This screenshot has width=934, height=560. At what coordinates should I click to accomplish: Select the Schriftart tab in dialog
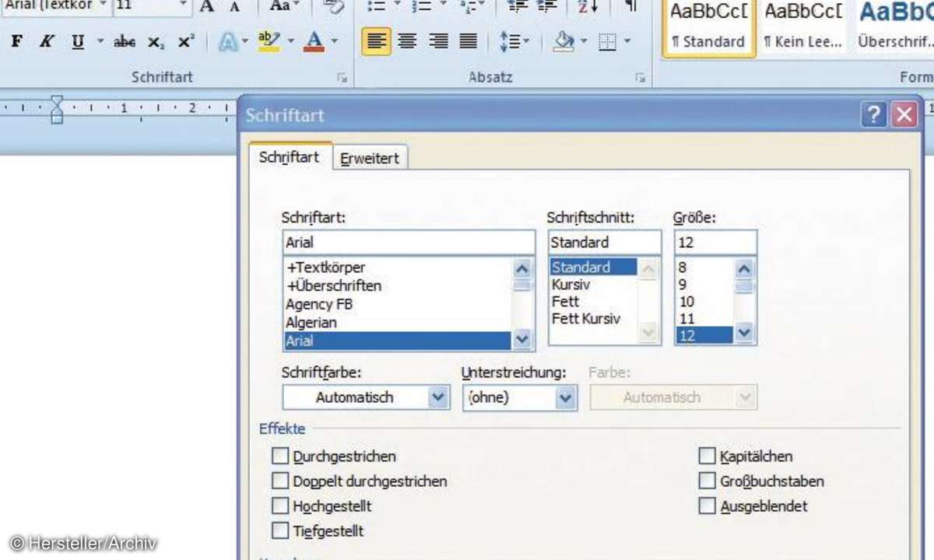[x=290, y=156]
